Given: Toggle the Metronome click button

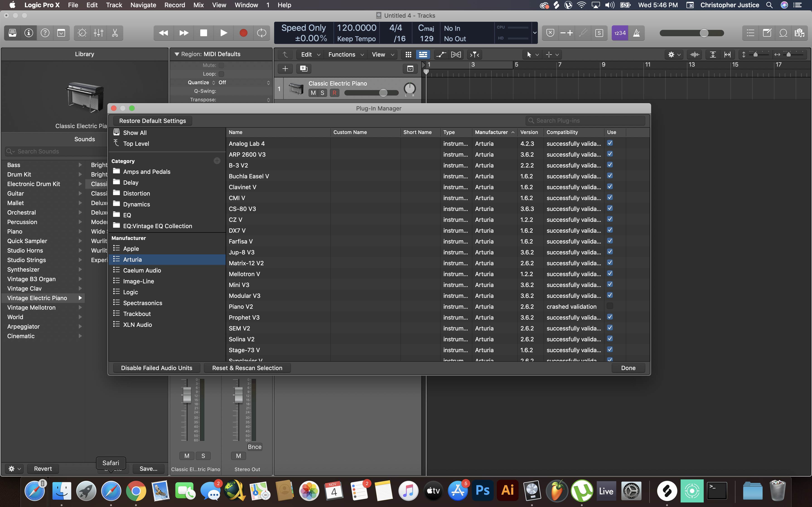Looking at the screenshot, I should tap(636, 33).
